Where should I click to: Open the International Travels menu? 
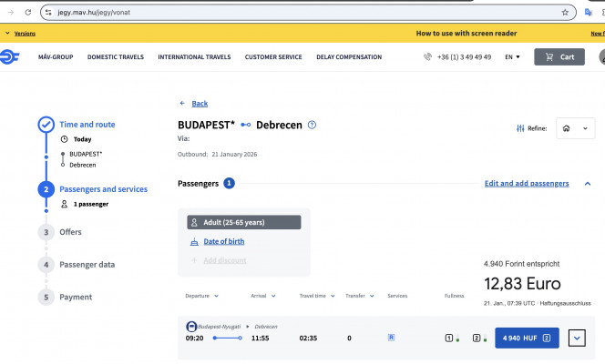[194, 56]
